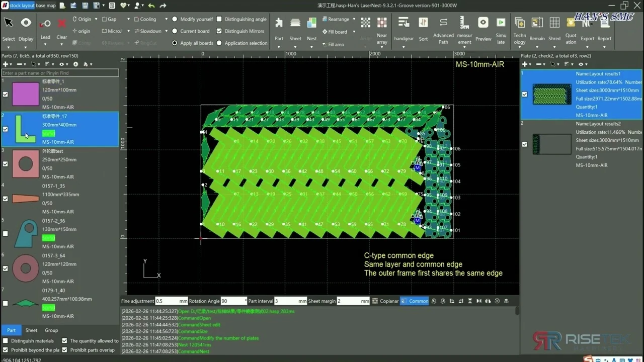This screenshot has height=362, width=644.
Task: Expand the Gap dropdown arrow
Action: (128, 19)
